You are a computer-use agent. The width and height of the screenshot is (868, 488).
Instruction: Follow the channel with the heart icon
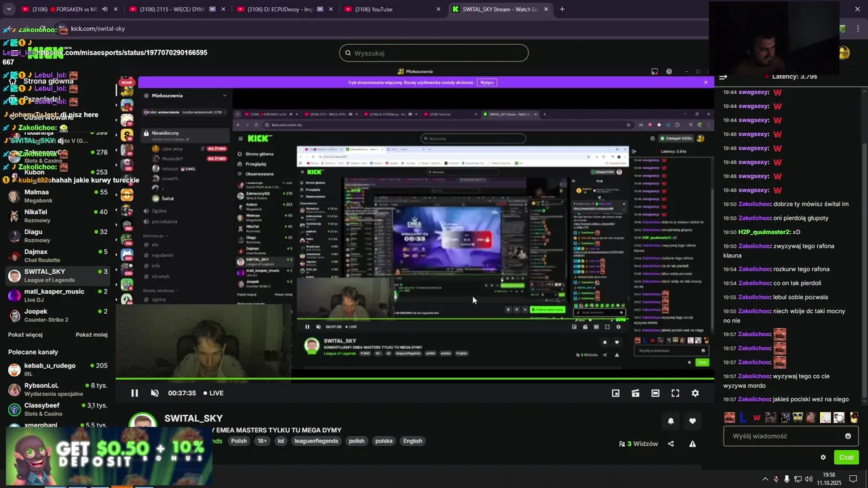[x=692, y=421]
